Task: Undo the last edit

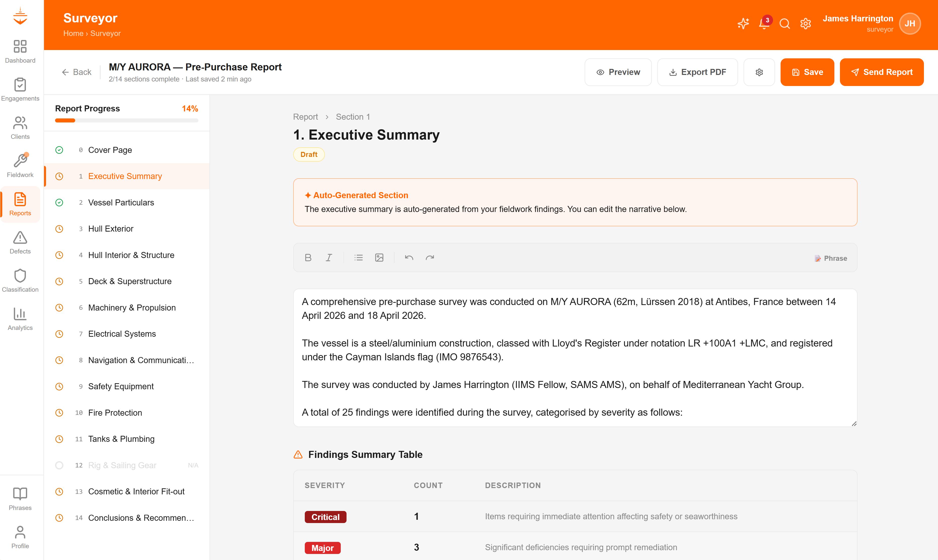Action: pos(409,258)
